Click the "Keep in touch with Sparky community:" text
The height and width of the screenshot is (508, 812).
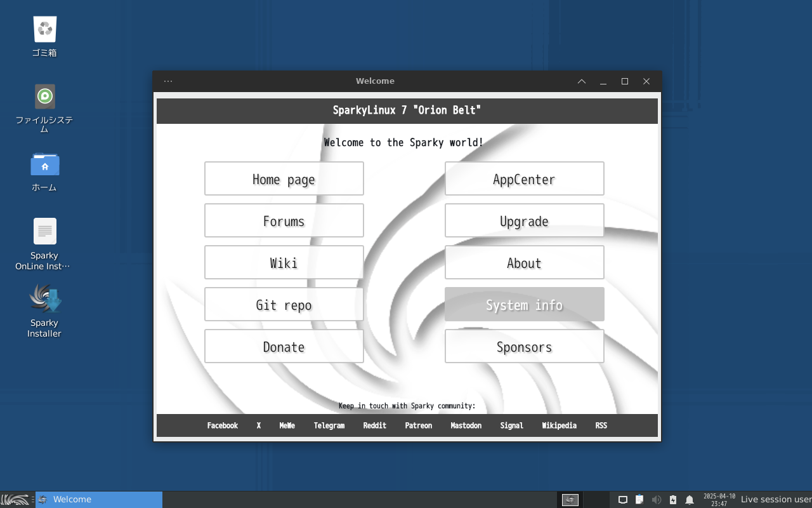pos(407,406)
